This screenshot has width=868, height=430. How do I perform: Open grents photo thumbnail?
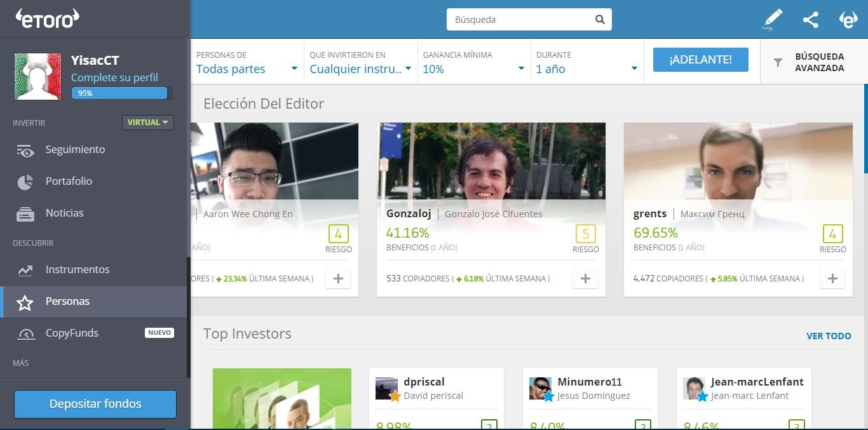point(738,161)
